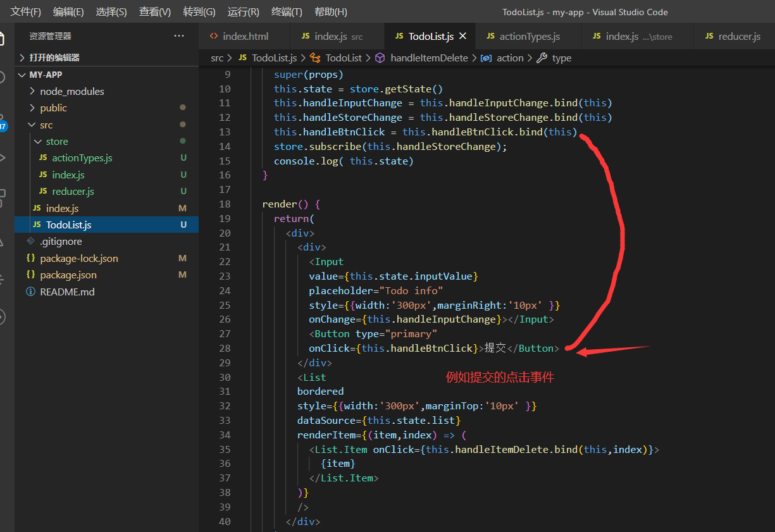This screenshot has width=775, height=532.
Task: Click line number 9 in the gutter
Action: (x=228, y=75)
